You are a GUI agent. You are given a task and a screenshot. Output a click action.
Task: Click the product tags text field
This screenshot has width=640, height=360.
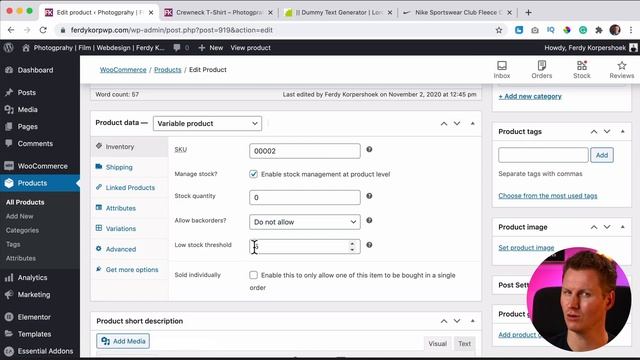click(x=543, y=155)
